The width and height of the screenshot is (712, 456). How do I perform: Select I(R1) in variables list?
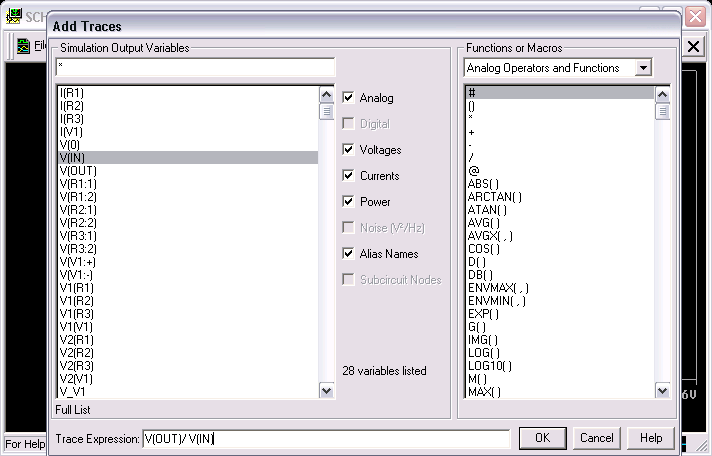[188, 93]
